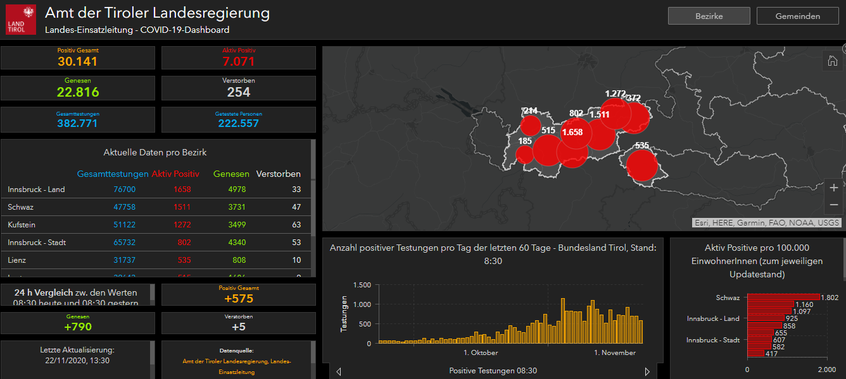
Task: Click the Positiv Gesamt 30.141 indicator
Action: 78,58
